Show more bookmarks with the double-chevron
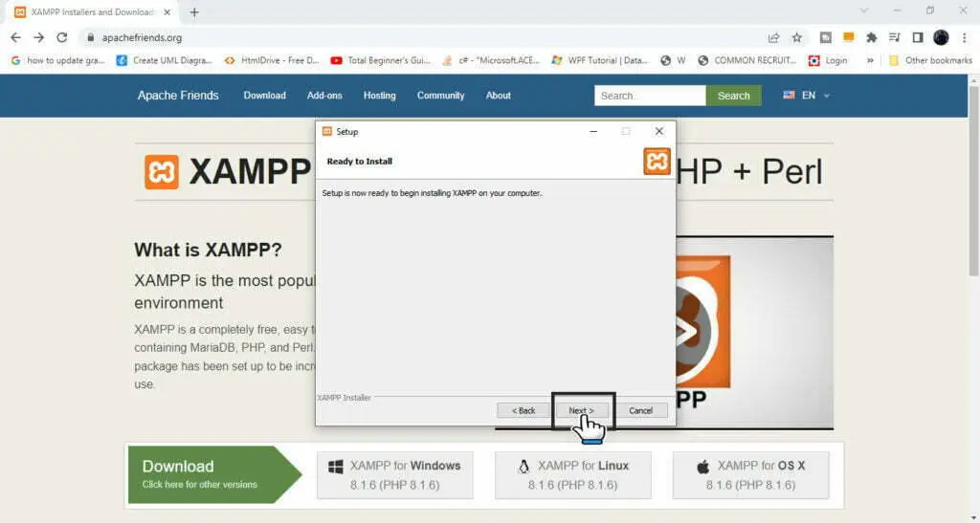 [870, 60]
